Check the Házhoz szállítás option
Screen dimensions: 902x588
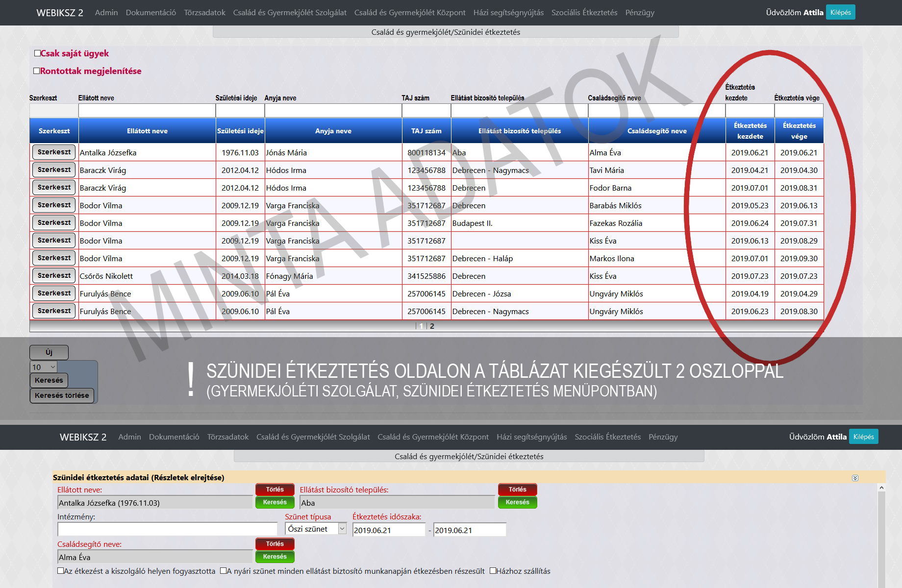pos(493,571)
